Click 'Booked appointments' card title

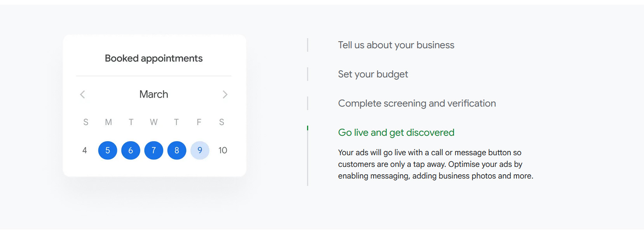pos(154,58)
